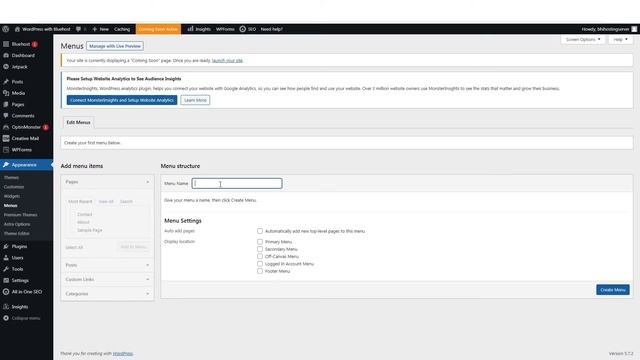Open Widgets in the Appearance submenu
The image size is (640, 360).
pos(12,196)
